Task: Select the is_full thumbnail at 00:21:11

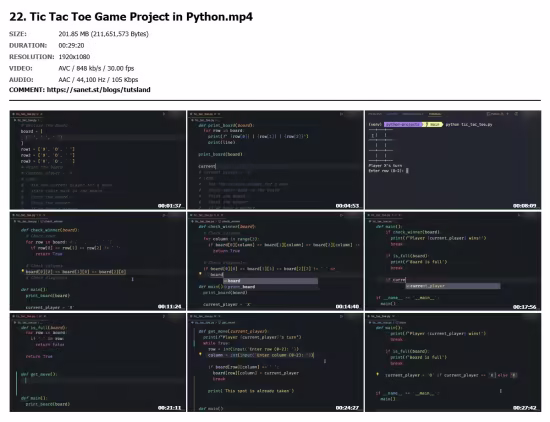Action: coord(98,362)
